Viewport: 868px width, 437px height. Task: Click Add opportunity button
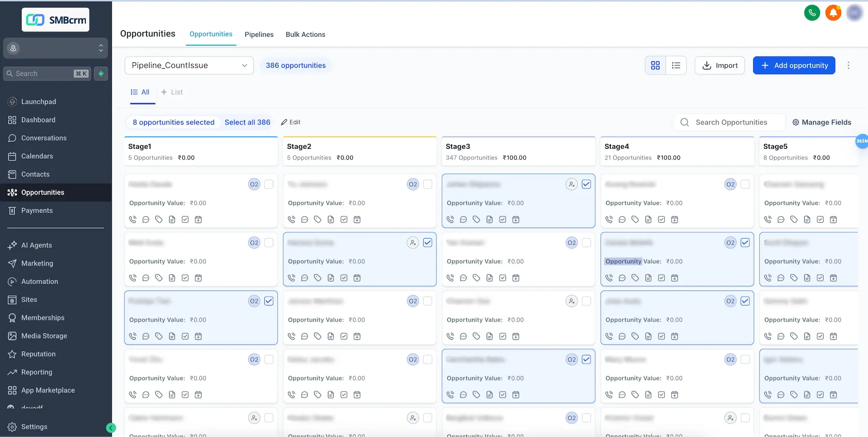coord(794,65)
